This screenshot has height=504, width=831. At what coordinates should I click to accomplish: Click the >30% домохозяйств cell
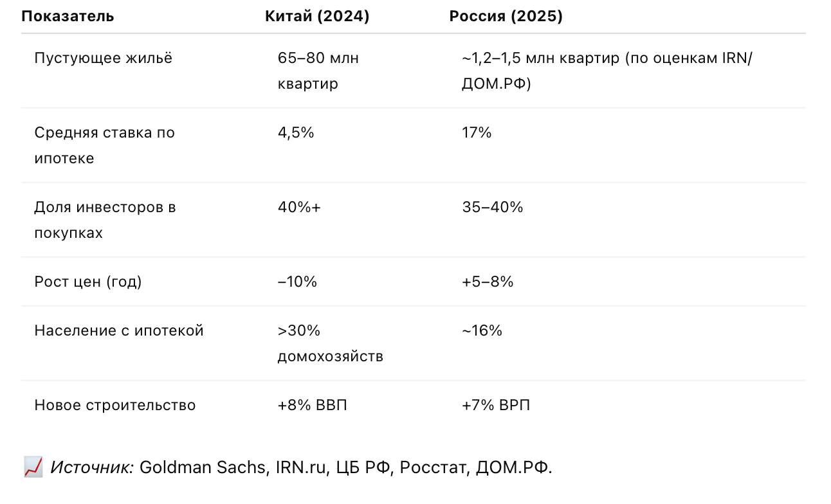coord(330,343)
